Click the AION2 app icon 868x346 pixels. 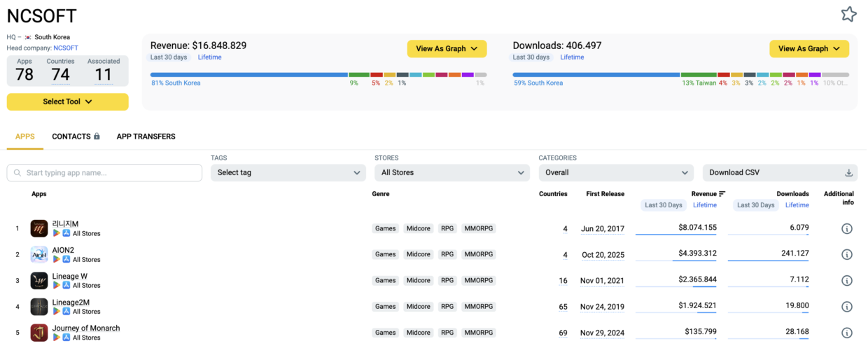39,255
